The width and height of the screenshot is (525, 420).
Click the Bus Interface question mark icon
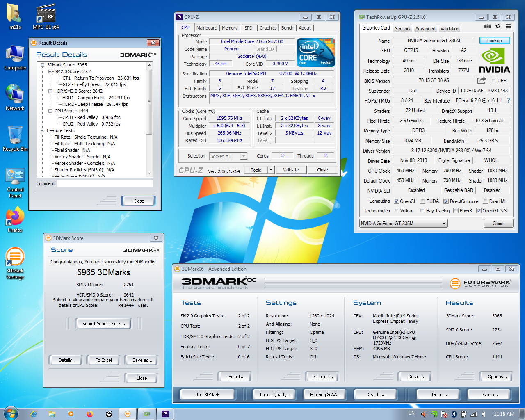(x=509, y=100)
